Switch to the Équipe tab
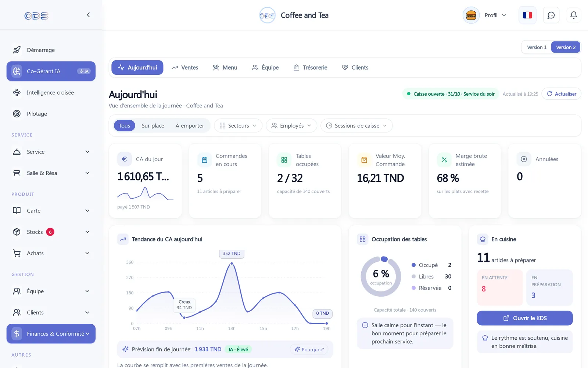Viewport: 588px width, 368px height. 265,67
